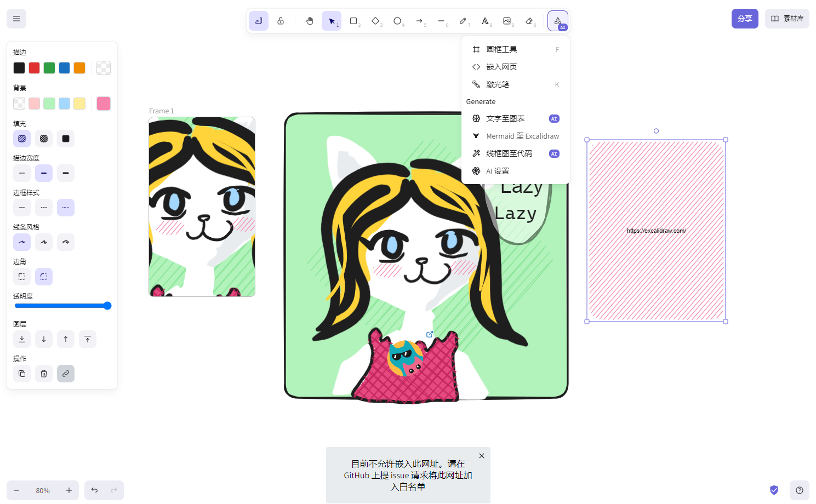Select cross-hatch fill style
The height and width of the screenshot is (504, 816).
click(x=44, y=139)
